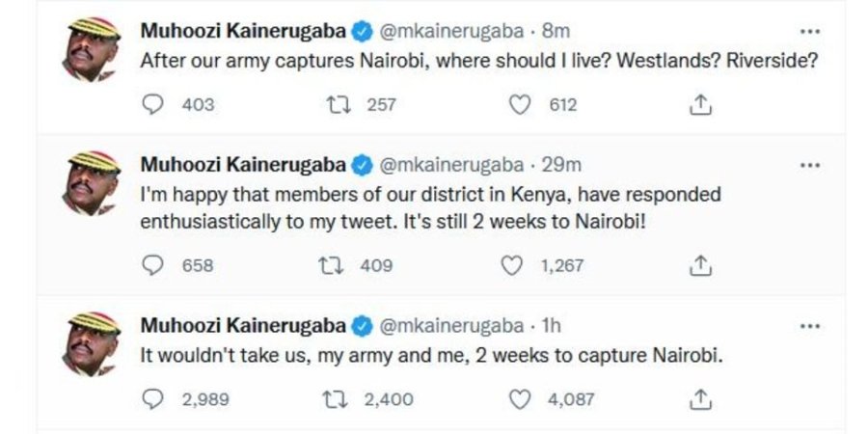The height and width of the screenshot is (434, 868).
Task: Open Muhoozi Kainerugaba's name on first tweet
Action: tap(242, 32)
